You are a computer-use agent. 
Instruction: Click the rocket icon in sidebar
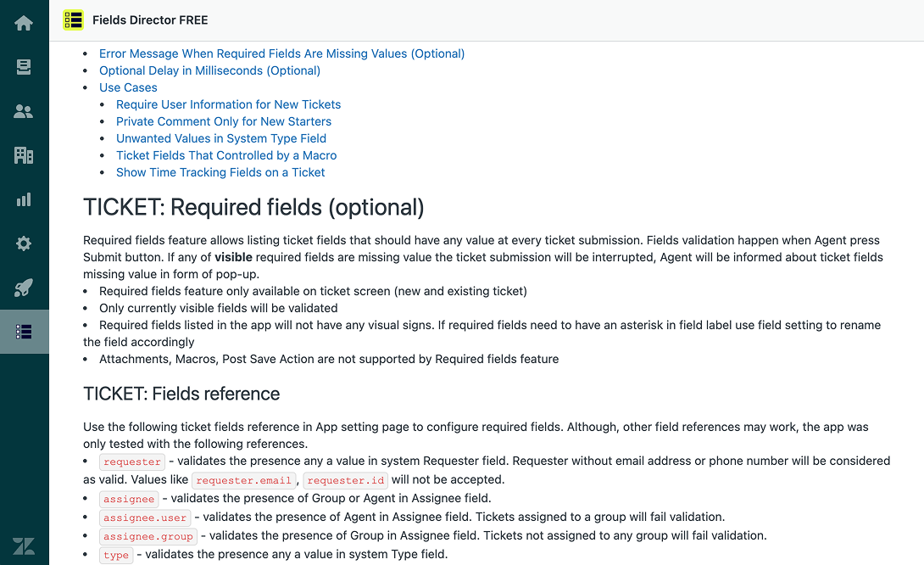(24, 288)
